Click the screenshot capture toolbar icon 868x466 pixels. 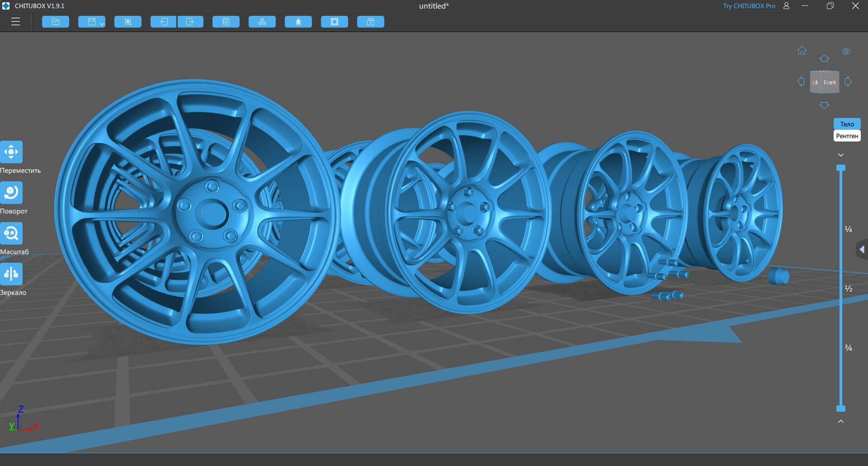pyautogui.click(x=128, y=22)
